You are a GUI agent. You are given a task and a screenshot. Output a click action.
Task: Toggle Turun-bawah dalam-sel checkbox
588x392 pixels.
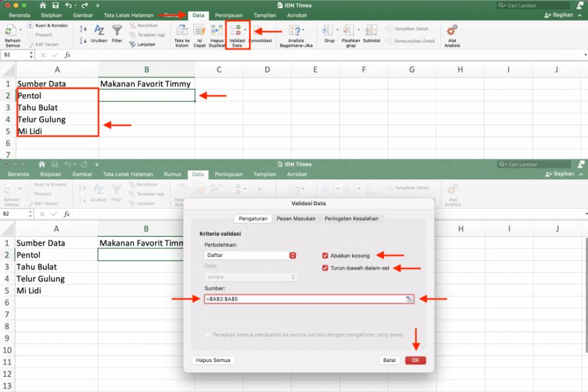(325, 268)
